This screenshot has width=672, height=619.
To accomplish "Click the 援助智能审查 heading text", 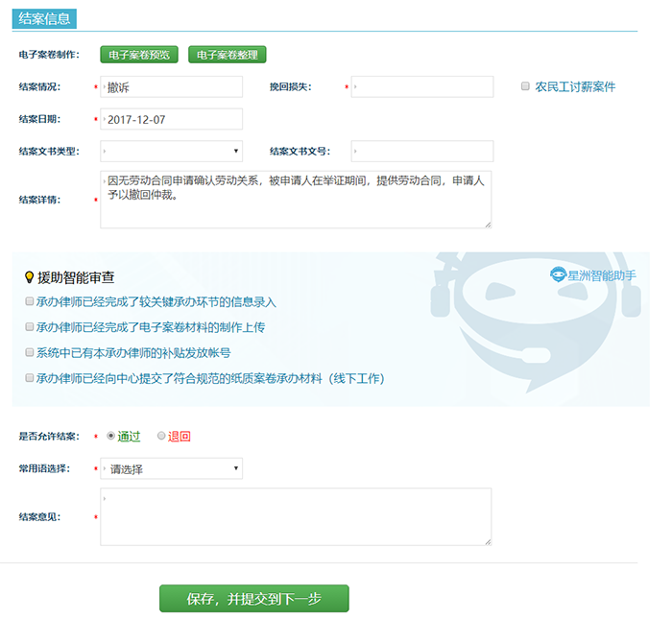I will [x=76, y=277].
